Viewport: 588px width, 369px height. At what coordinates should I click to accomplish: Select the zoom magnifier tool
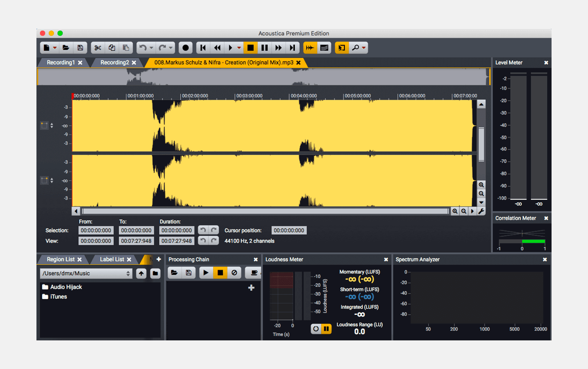(x=356, y=48)
